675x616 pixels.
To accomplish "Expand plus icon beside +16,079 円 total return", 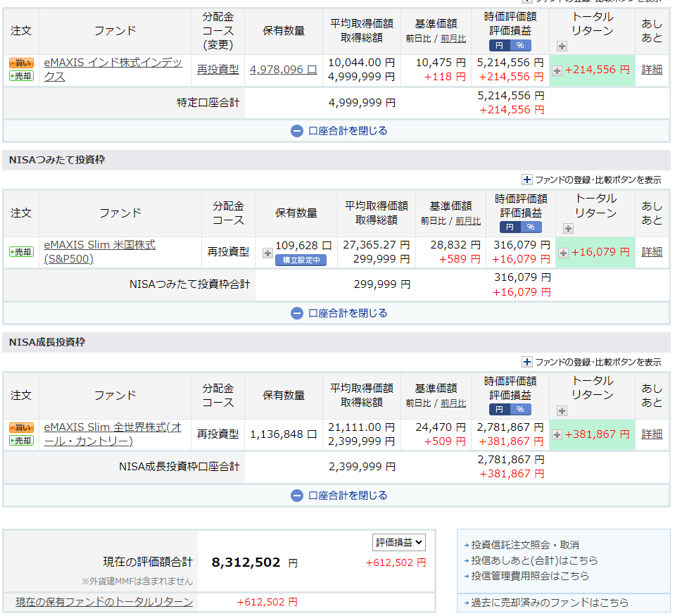I will tap(563, 253).
